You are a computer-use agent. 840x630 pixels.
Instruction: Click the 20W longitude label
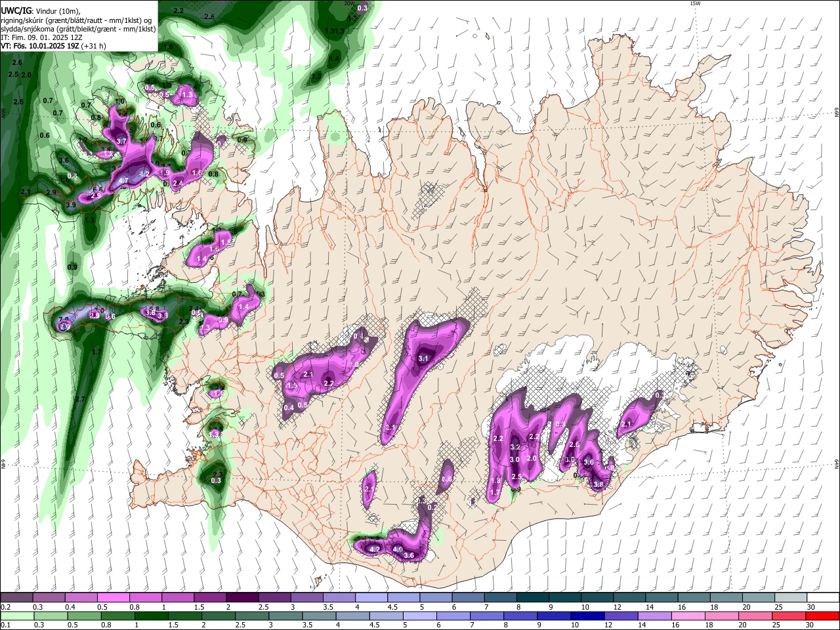pos(349,3)
